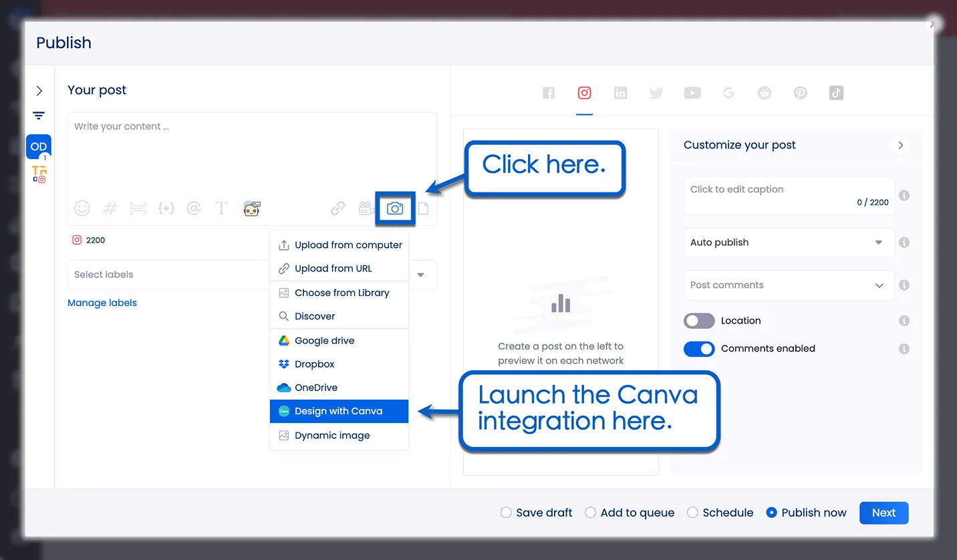Disable the Comments enabled toggle

pos(699,349)
